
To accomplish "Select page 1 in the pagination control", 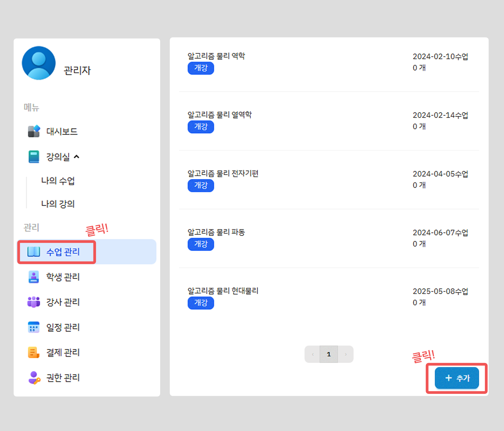I will click(x=329, y=354).
